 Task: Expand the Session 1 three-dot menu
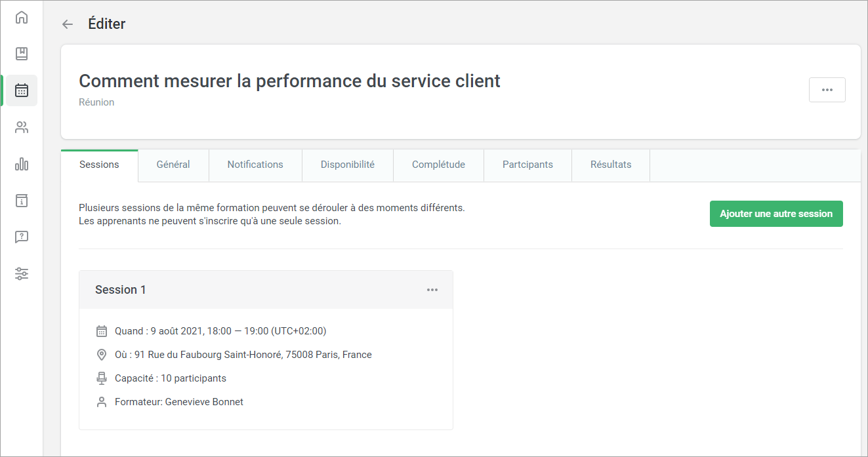(432, 290)
